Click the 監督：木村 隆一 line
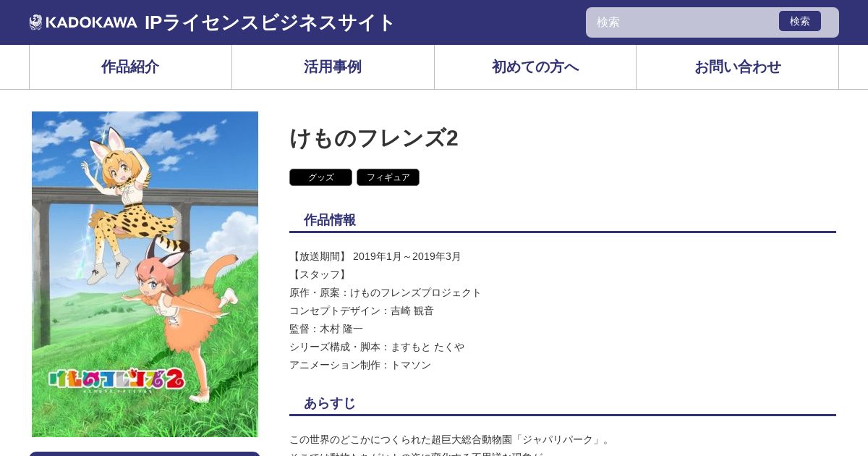The width and height of the screenshot is (868, 456). pyautogui.click(x=326, y=329)
